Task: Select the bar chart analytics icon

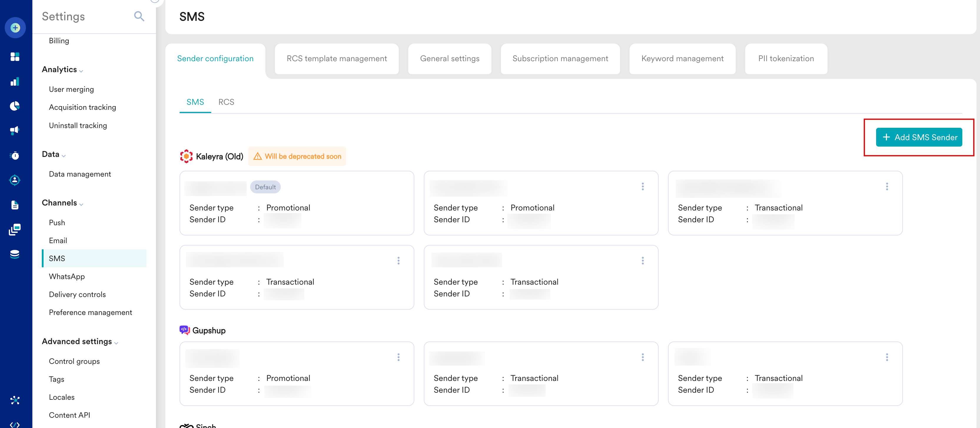Action: 15,82
